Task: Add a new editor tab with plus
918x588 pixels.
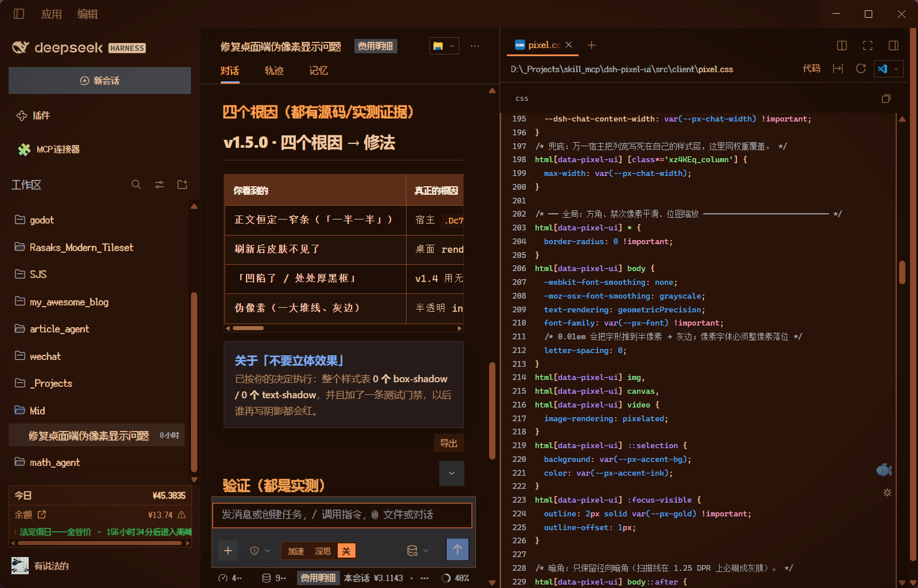Action: tap(592, 45)
